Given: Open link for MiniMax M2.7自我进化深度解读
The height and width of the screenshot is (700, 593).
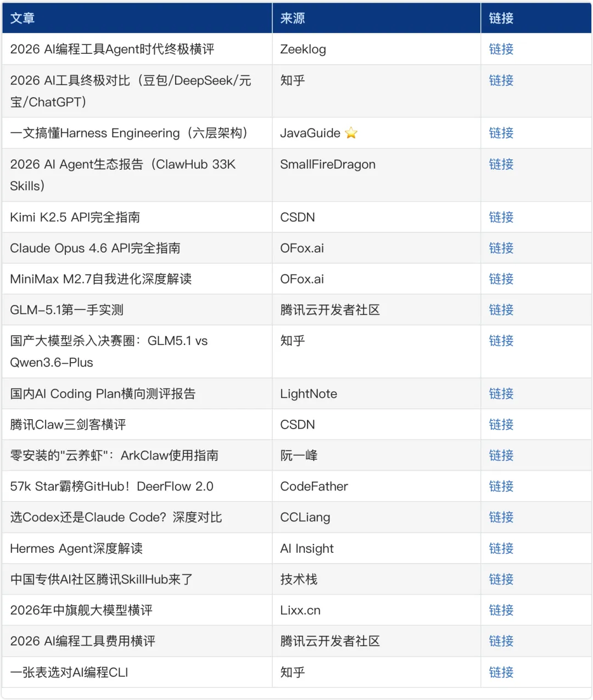Looking at the screenshot, I should coord(501,279).
